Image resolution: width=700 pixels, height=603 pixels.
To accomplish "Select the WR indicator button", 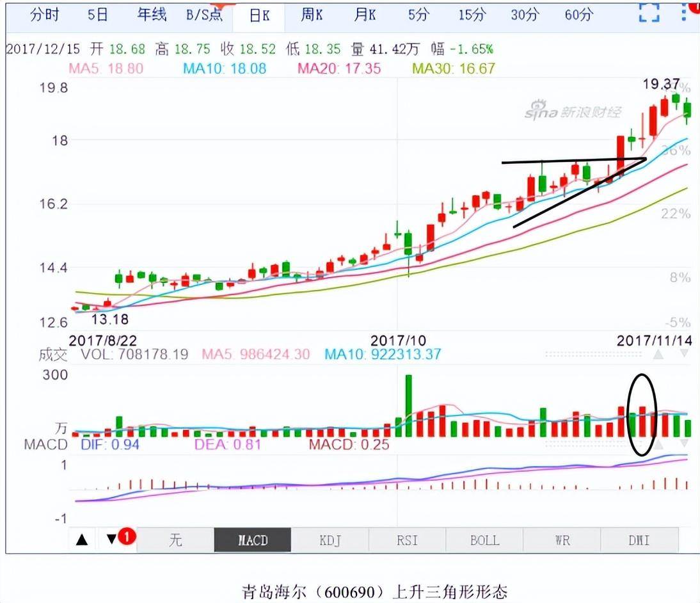I will (x=562, y=540).
